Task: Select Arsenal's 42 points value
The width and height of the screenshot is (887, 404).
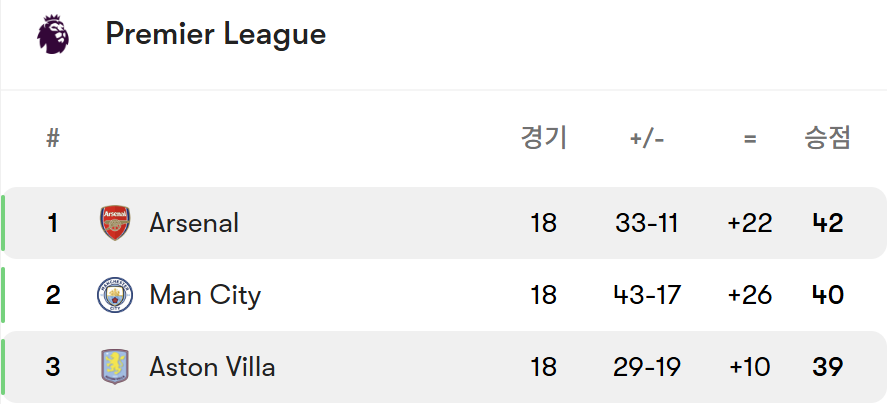Action: tap(828, 223)
